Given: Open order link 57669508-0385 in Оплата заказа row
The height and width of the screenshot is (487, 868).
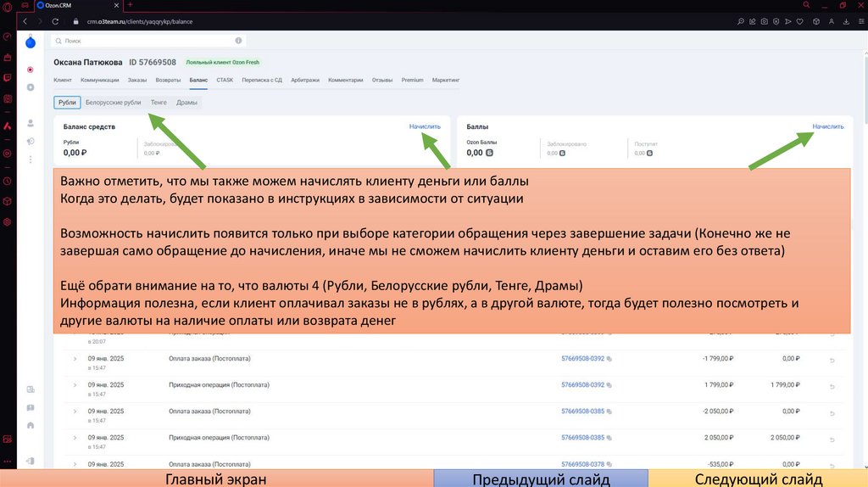Looking at the screenshot, I should 583,411.
